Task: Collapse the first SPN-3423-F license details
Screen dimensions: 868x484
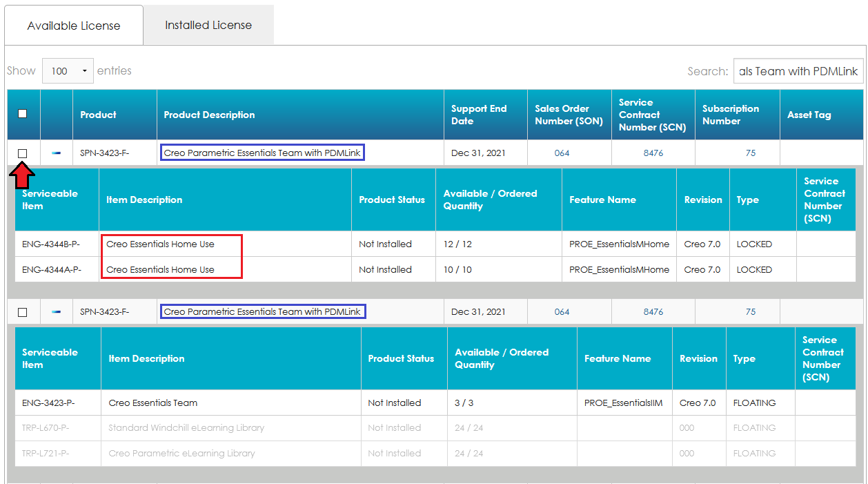Action: pyautogui.click(x=57, y=152)
